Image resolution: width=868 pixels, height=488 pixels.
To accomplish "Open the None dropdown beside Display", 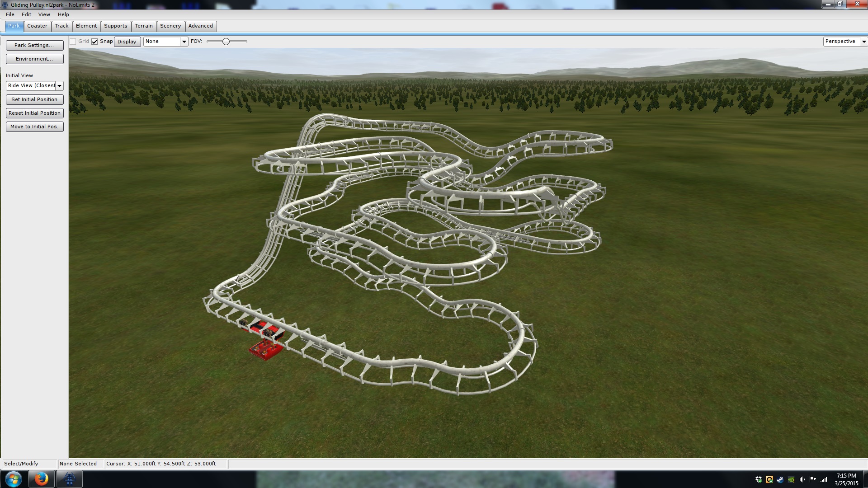I will click(184, 42).
